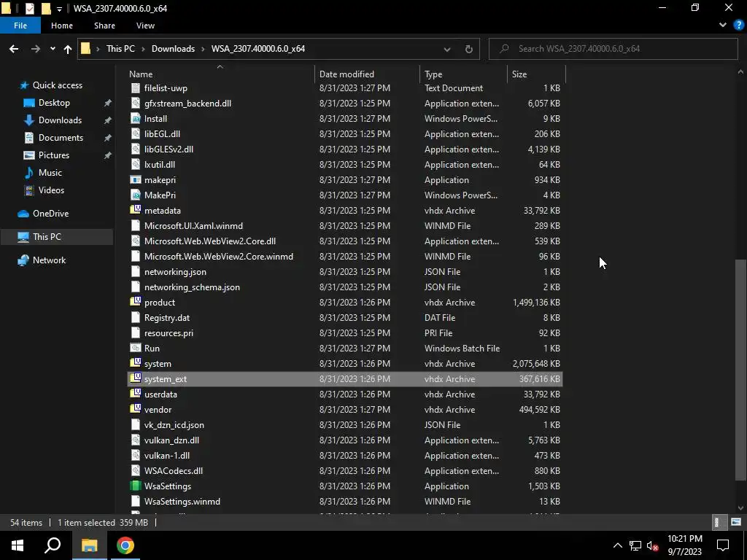
Task: Select Network in the navigation pane
Action: pos(49,260)
